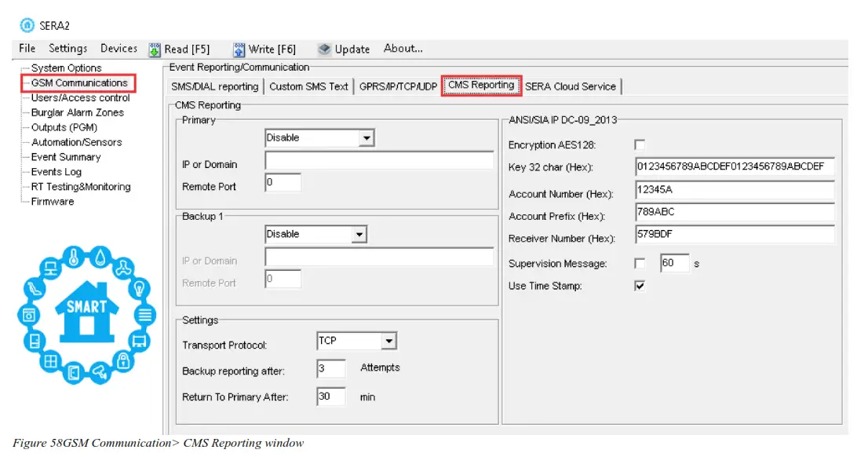The height and width of the screenshot is (457, 868).
Task: Open the About... menu item
Action: (x=403, y=49)
